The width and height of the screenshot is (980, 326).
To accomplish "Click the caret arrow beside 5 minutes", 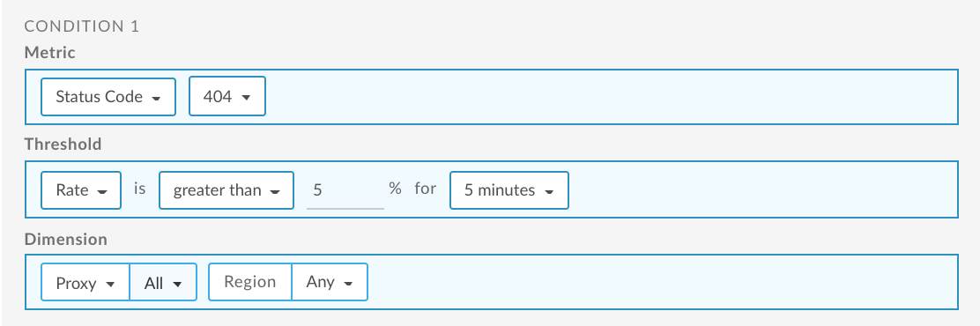I will (x=549, y=192).
